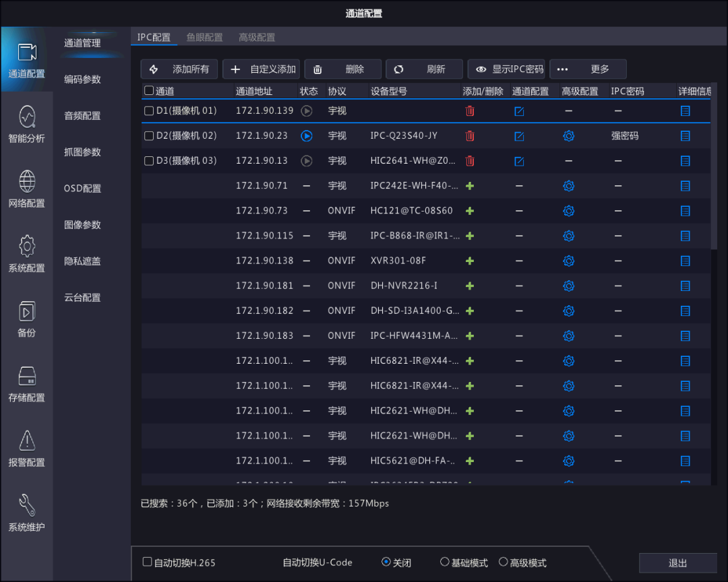
Task: Switch to IPC配置 tab
Action: [x=154, y=37]
